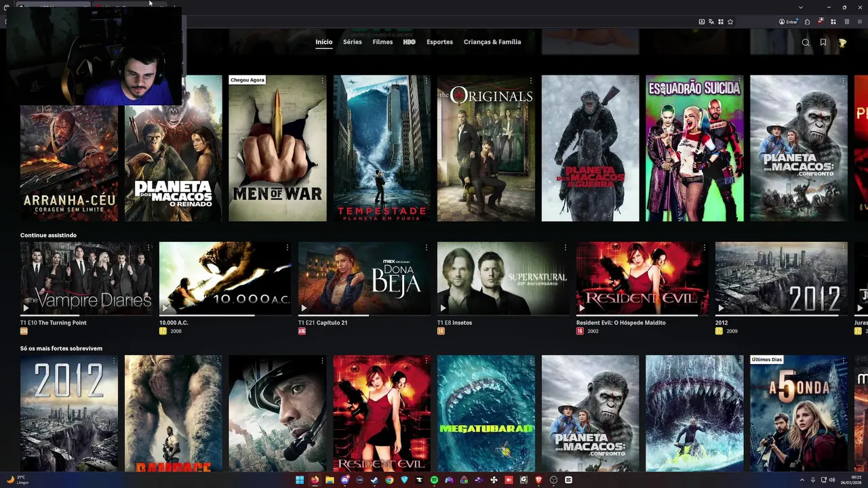
Task: Open three-dot menu on Dona Beja card
Action: (427, 247)
